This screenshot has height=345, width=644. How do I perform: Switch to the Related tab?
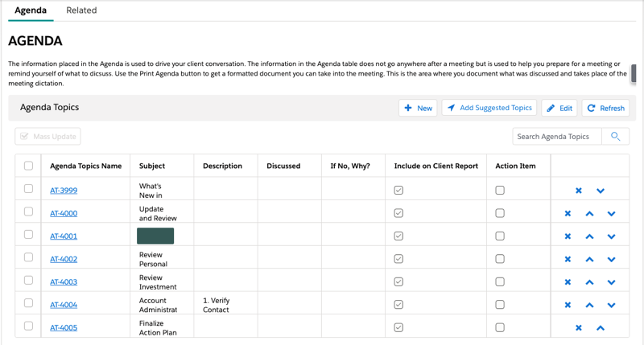tap(81, 10)
